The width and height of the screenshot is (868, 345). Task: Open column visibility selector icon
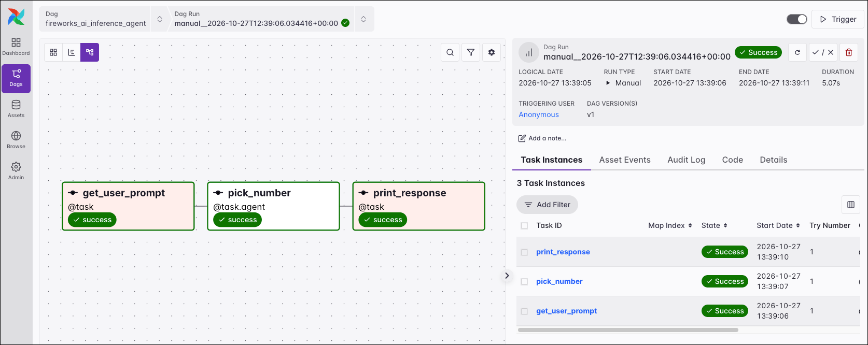click(851, 205)
